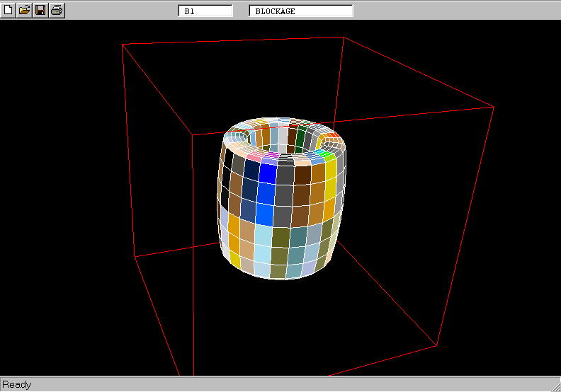Select the bright green cell on the rim
This screenshot has height=392, width=561.
coord(324,154)
